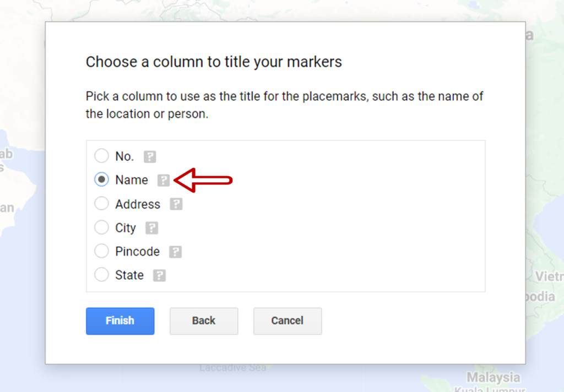This screenshot has width=564, height=392.
Task: Select the Pincode radio button
Action: pyautogui.click(x=101, y=251)
